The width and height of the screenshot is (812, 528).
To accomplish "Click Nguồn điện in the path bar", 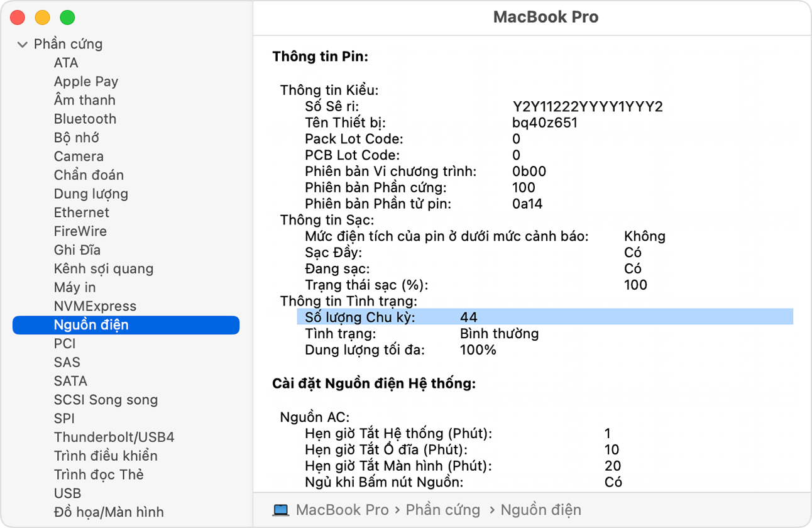I will point(541,510).
